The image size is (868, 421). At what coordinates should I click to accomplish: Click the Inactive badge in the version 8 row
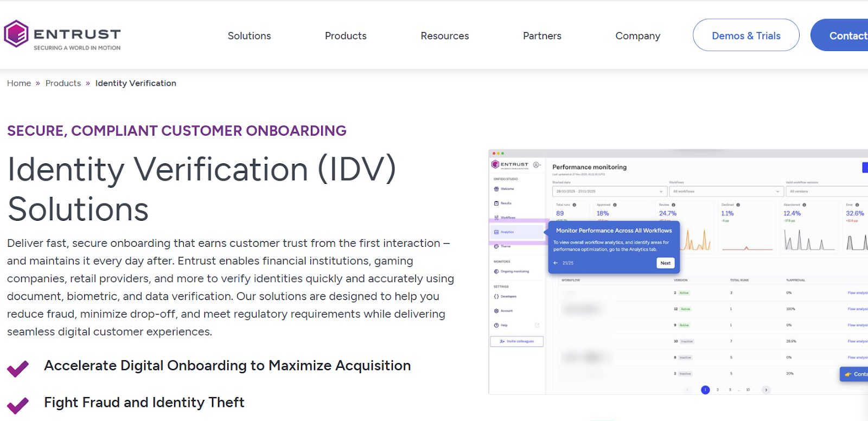point(686,358)
